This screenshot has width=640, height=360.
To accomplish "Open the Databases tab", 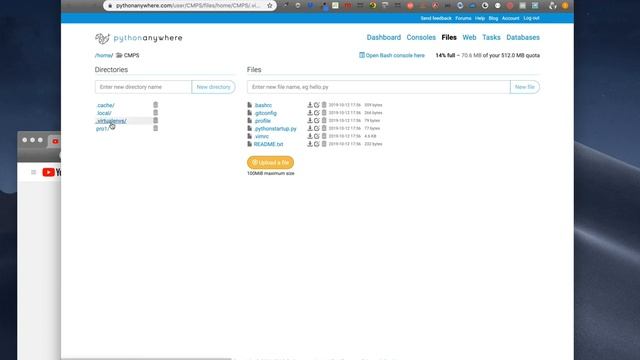I will point(523,38).
